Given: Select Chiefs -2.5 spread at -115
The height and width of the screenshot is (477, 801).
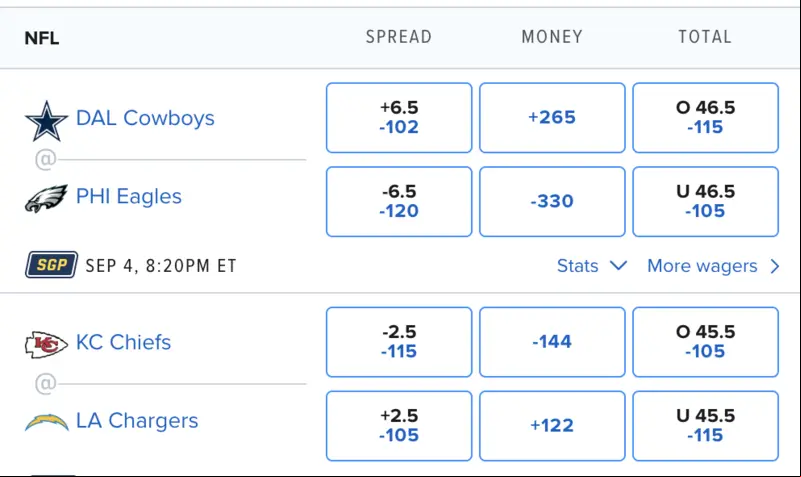Looking at the screenshot, I should [x=399, y=342].
